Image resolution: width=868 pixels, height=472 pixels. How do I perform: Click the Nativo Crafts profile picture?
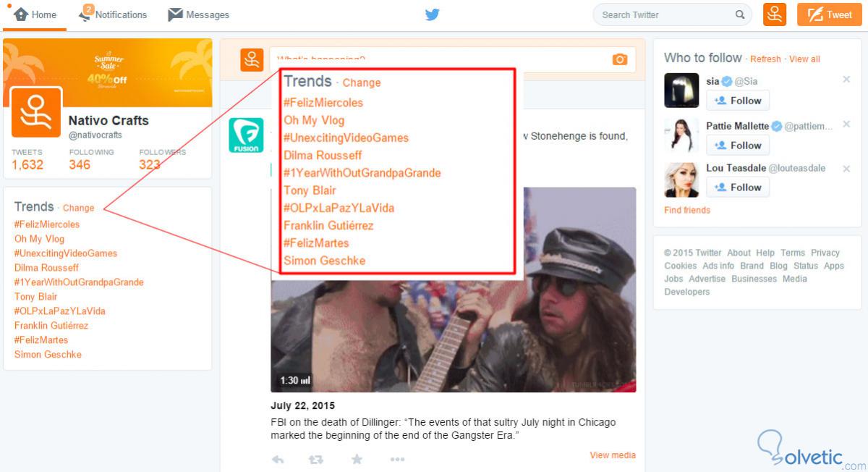(x=35, y=114)
